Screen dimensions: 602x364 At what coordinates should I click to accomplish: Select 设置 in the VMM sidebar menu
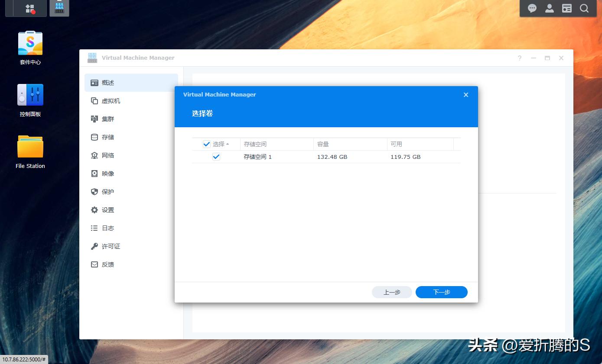pos(108,209)
